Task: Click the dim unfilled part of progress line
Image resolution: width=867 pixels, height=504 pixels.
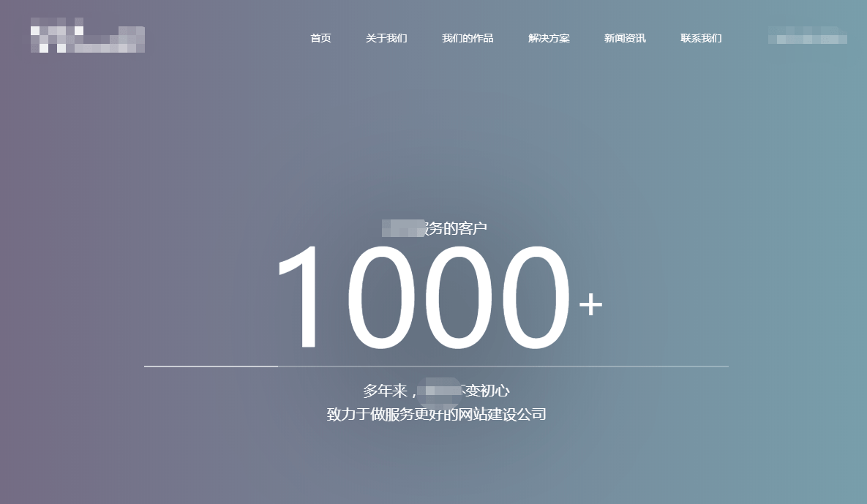Action: tap(503, 366)
